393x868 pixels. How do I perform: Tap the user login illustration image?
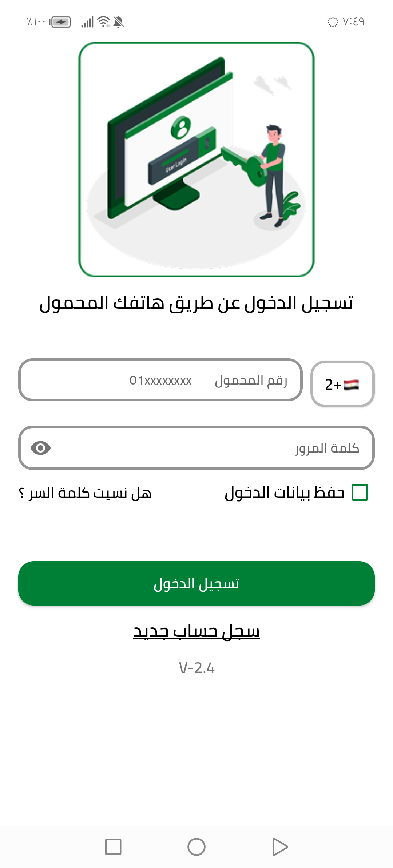pos(196,160)
